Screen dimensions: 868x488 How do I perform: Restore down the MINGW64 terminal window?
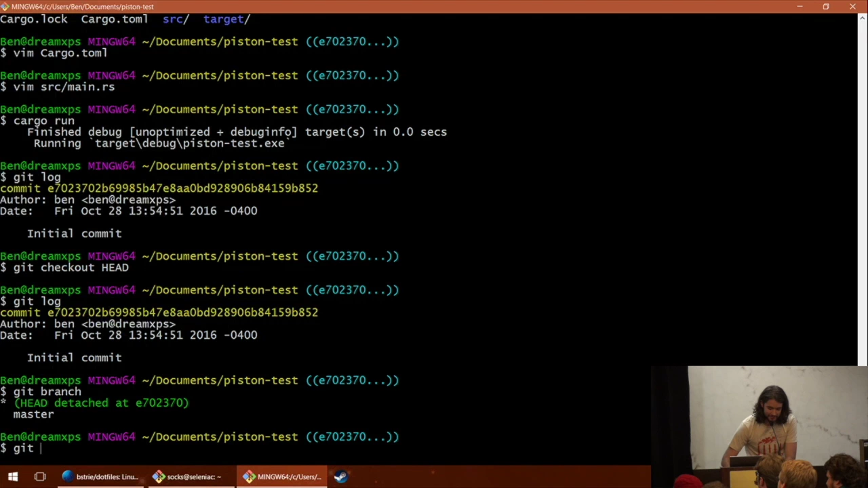coord(826,6)
